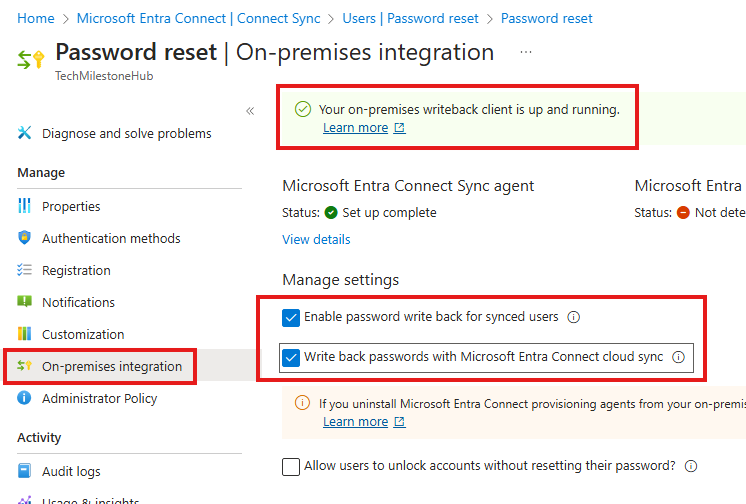Screen dimensions: 746x504
Task: Uncheck Enable password write back for synced users
Action: [291, 317]
